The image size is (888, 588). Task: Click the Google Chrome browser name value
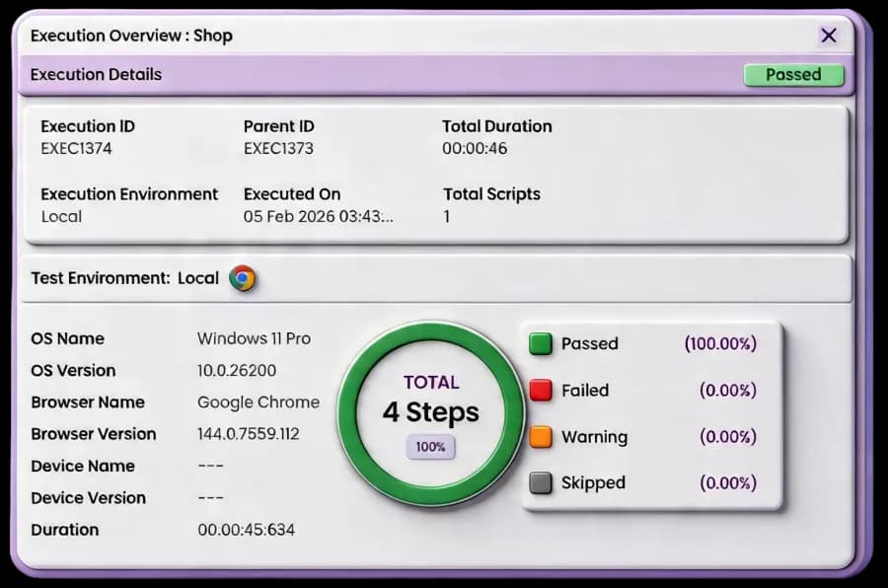tap(259, 403)
